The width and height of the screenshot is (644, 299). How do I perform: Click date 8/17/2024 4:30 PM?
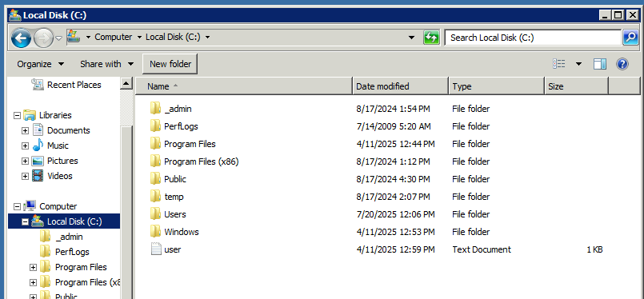pos(393,179)
